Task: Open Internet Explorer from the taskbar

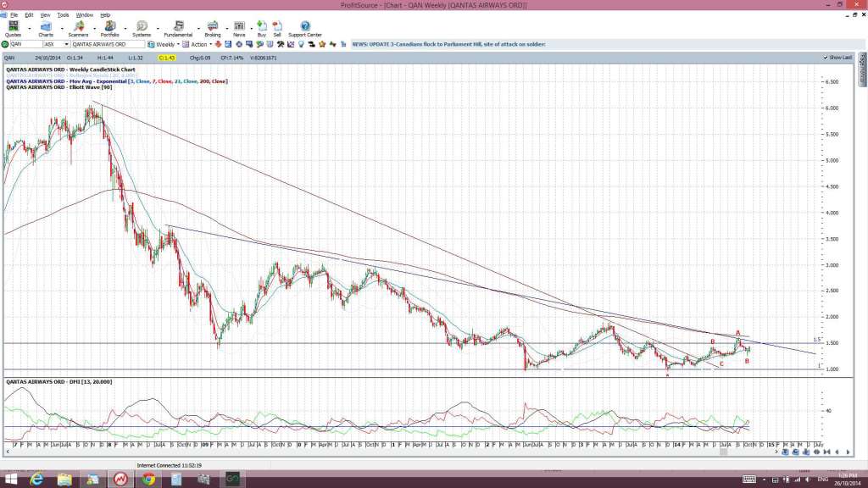Action: pyautogui.click(x=36, y=480)
